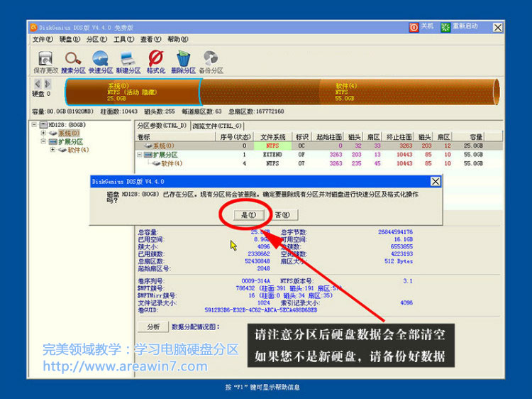Open the 备份分区 backup partition tool
The width and height of the screenshot is (532, 399).
211,62
